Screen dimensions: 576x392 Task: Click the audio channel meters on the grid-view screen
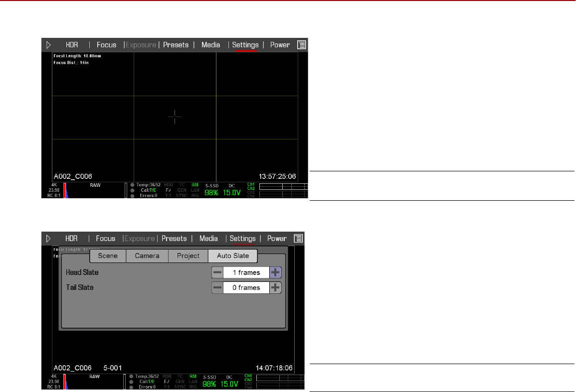point(284,190)
